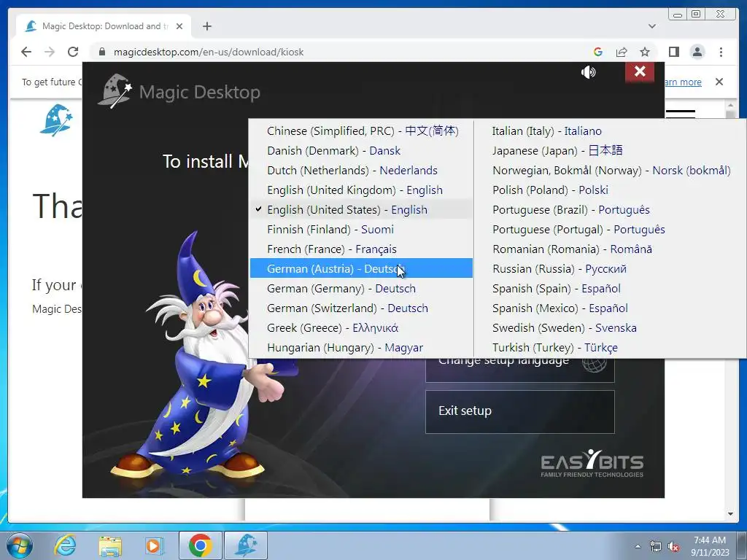Switch to Chrome in the taskbar
This screenshot has height=560, width=747.
(200, 545)
